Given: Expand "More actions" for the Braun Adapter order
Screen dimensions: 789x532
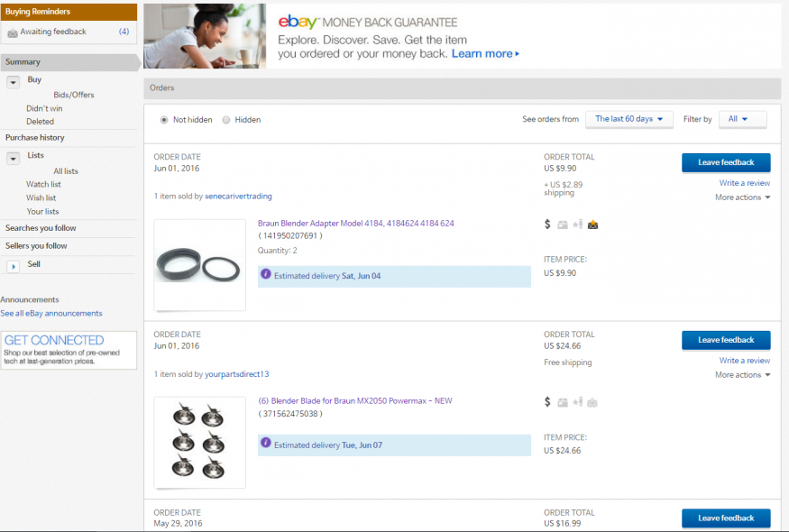Looking at the screenshot, I should click(743, 197).
